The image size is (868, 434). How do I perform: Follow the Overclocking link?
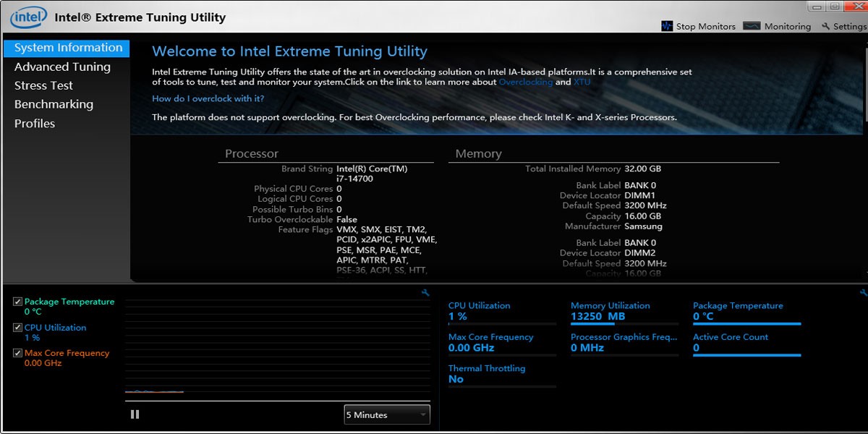click(525, 82)
